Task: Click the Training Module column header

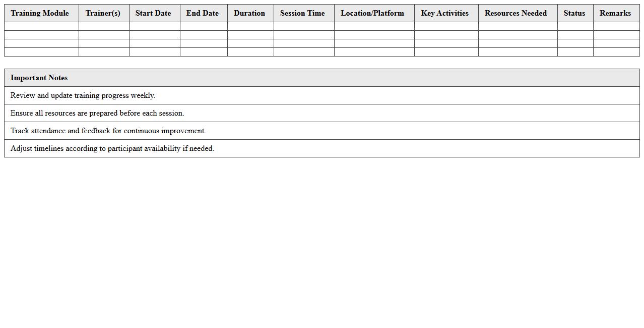Action: [40, 13]
